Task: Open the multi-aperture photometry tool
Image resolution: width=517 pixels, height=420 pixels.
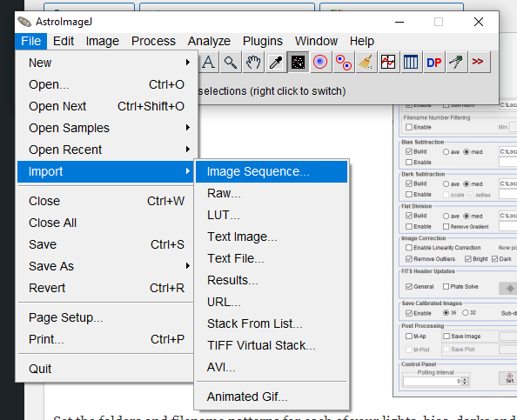Action: [343, 62]
